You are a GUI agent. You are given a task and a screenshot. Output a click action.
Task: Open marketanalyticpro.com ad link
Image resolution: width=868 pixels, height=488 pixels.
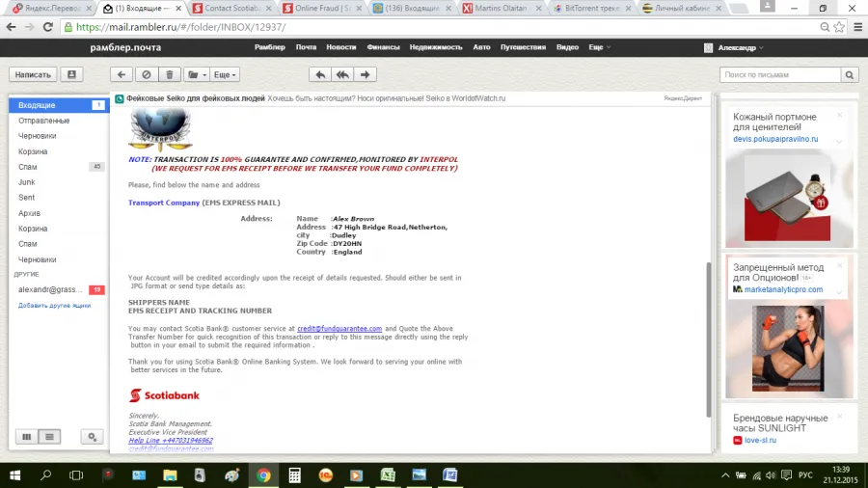click(x=783, y=290)
